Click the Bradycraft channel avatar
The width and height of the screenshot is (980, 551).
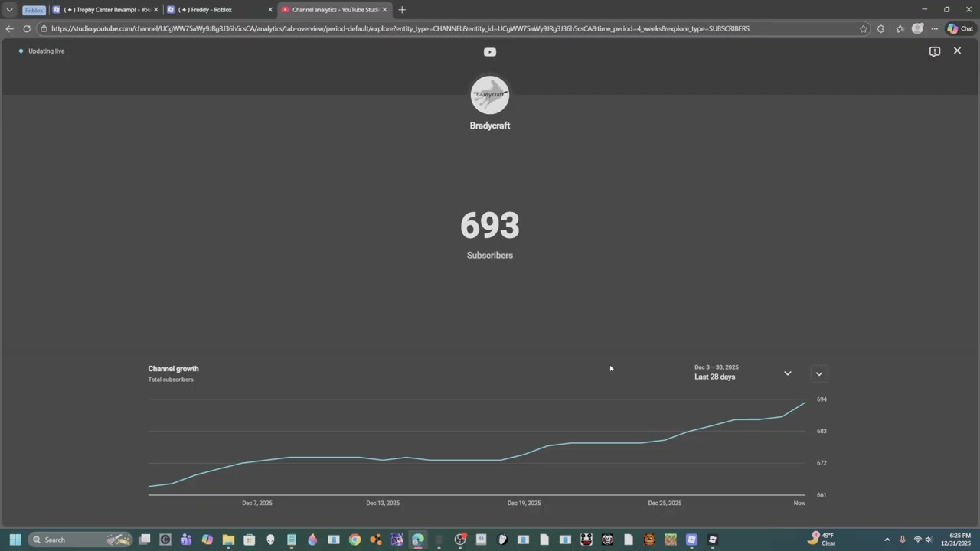490,95
